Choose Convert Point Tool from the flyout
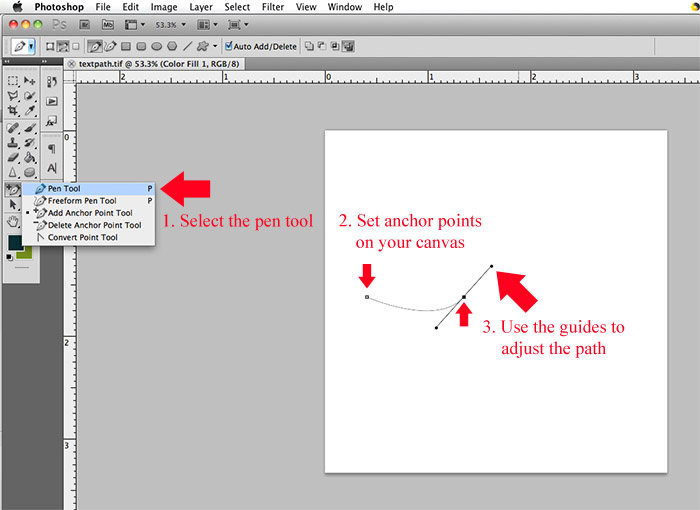This screenshot has width=700, height=510. pyautogui.click(x=88, y=237)
